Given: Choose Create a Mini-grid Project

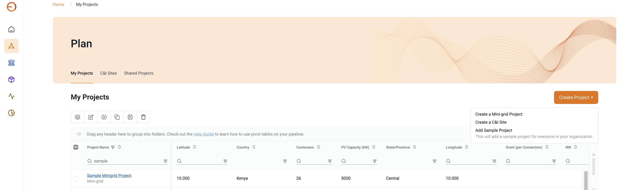Looking at the screenshot, I should (499, 114).
